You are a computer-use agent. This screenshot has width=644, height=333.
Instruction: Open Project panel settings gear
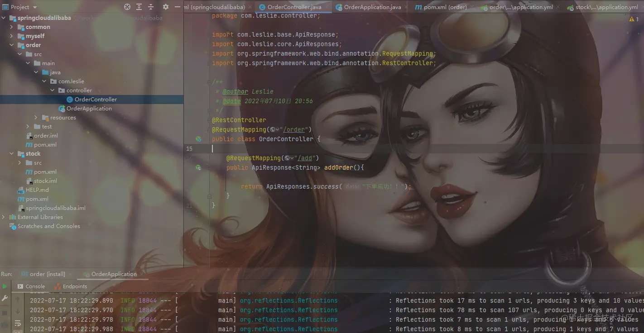click(x=166, y=7)
